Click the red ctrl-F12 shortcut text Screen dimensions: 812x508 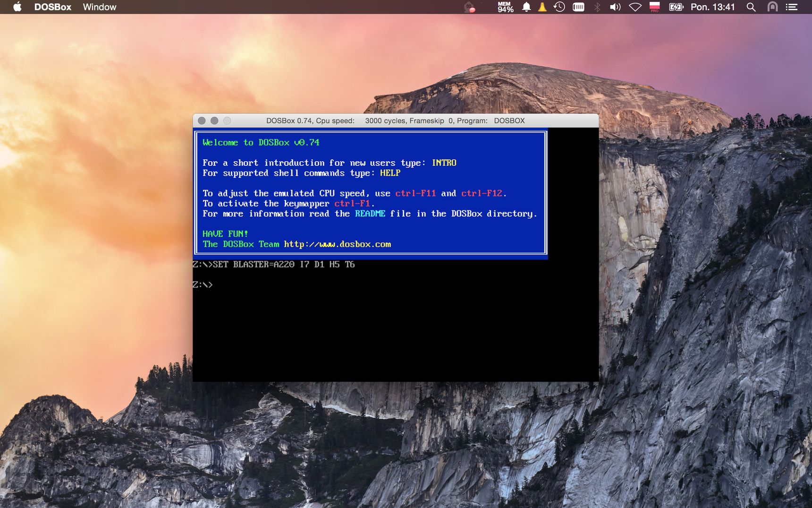click(482, 193)
